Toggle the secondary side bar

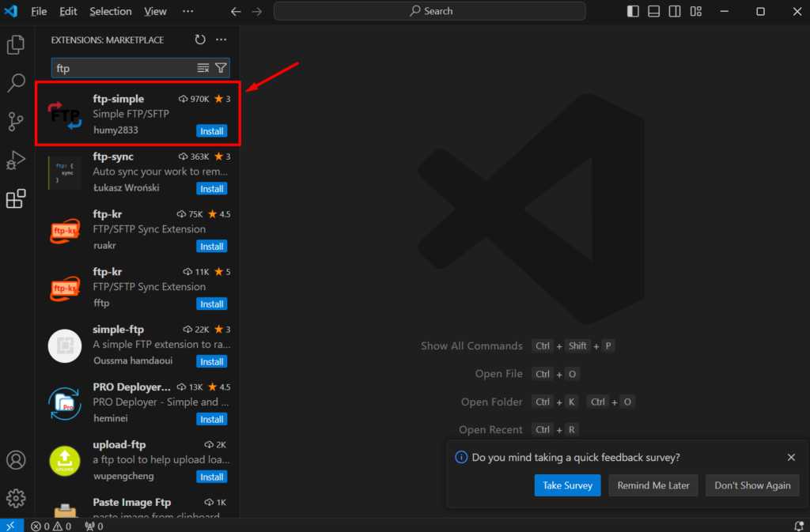pos(673,11)
